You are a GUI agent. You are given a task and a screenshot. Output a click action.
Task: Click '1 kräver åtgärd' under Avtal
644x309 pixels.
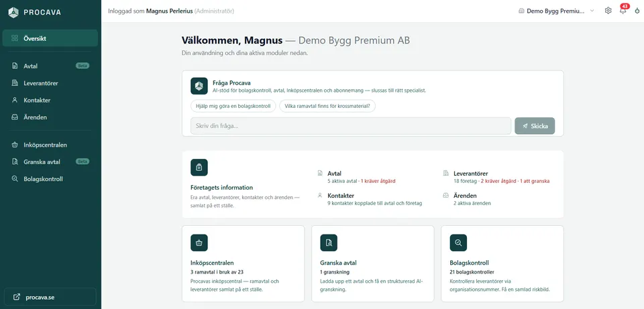378,181
